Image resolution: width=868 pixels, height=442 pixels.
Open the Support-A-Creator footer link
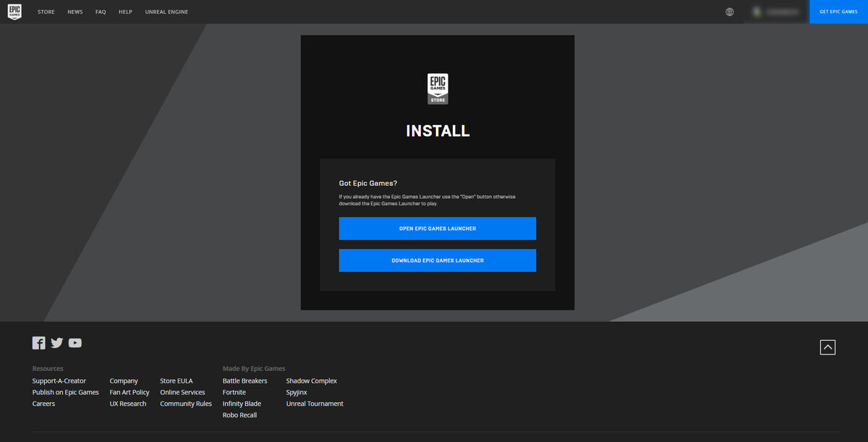point(59,381)
